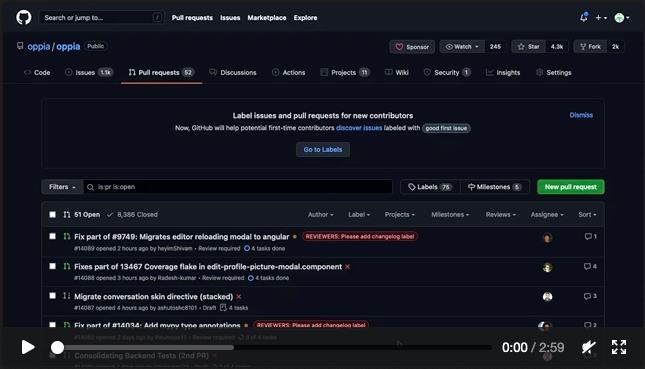Open comments on conversation skin directive PR
645x369 pixels.
[x=590, y=296]
